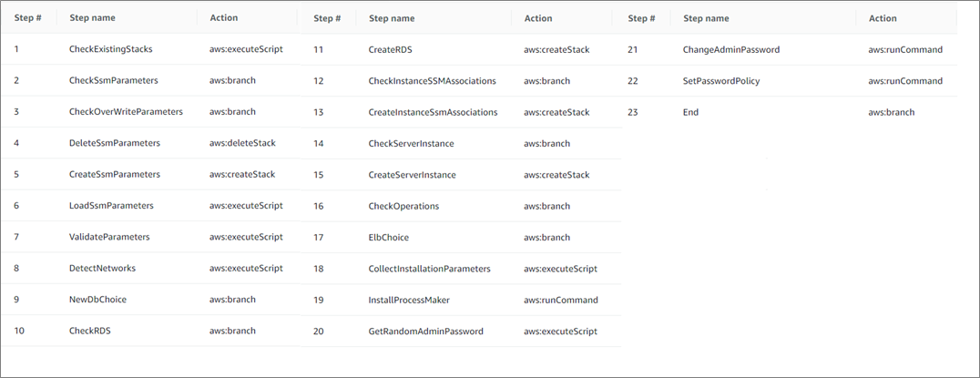The height and width of the screenshot is (378, 980).
Task: Open the CheckInstanceSSMAssociations step
Action: coord(432,80)
